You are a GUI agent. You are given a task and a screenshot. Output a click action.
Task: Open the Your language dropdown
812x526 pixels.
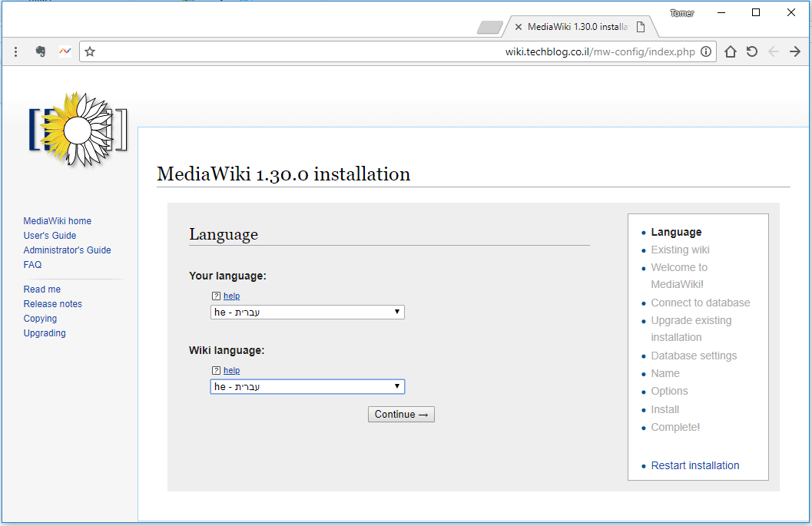click(x=307, y=312)
